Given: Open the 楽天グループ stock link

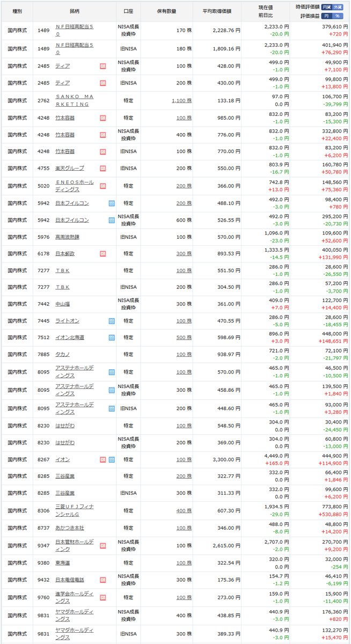Looking at the screenshot, I should pyautogui.click(x=70, y=168).
